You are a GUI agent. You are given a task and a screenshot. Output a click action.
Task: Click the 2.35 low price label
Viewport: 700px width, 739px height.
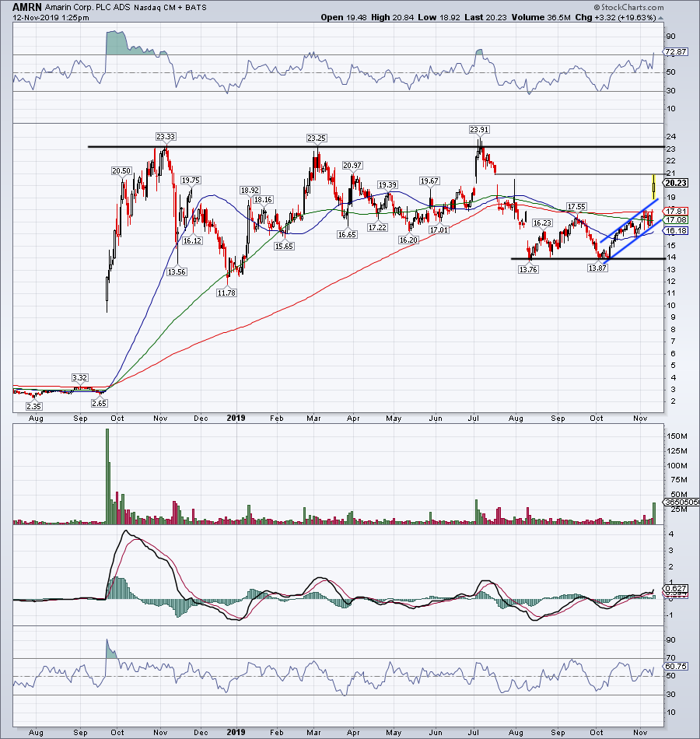[x=34, y=406]
